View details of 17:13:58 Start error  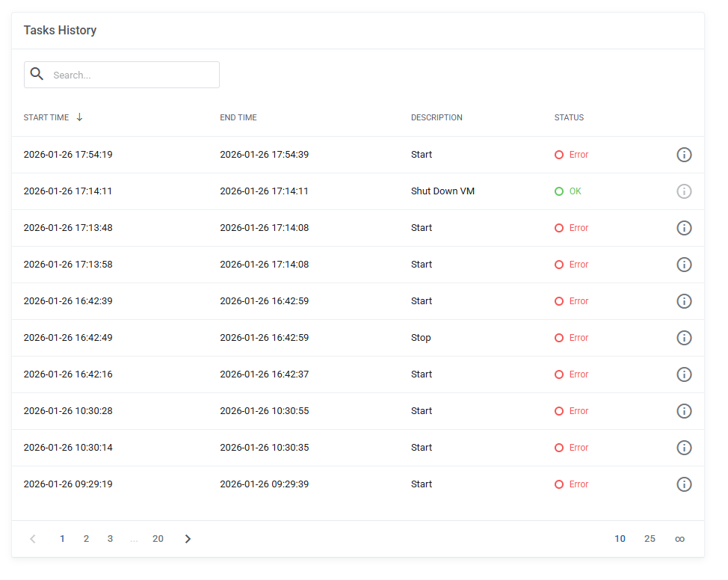click(x=684, y=265)
